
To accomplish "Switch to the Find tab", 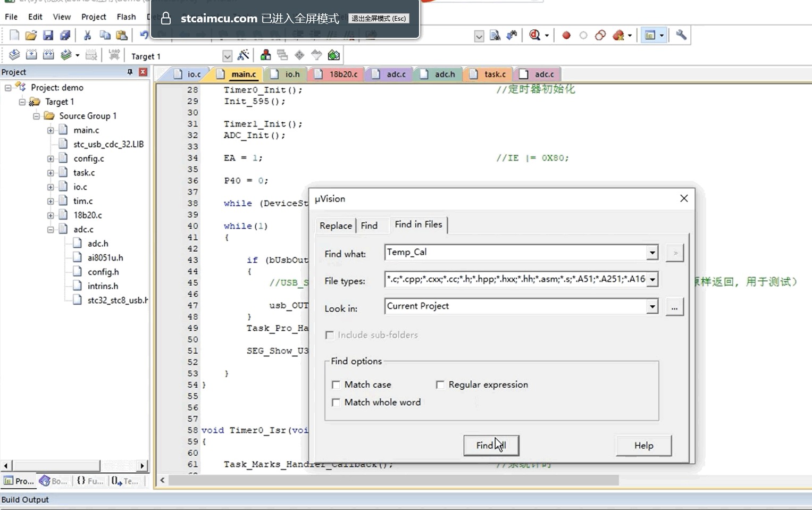I will point(369,225).
